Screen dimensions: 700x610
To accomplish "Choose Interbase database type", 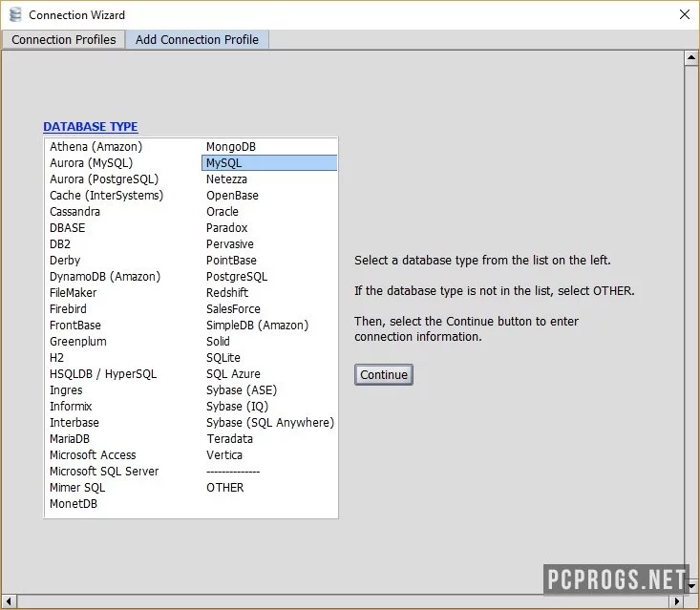I will tap(74, 423).
